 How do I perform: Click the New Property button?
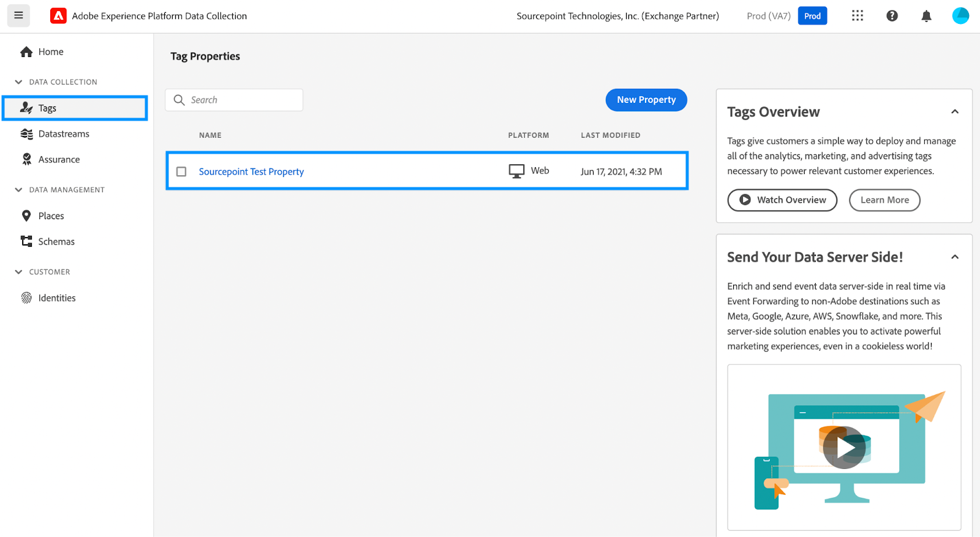(646, 100)
